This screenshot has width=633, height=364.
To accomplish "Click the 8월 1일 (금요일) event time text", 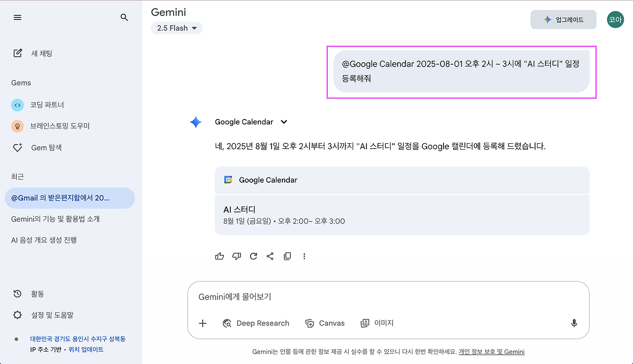I will point(284,221).
